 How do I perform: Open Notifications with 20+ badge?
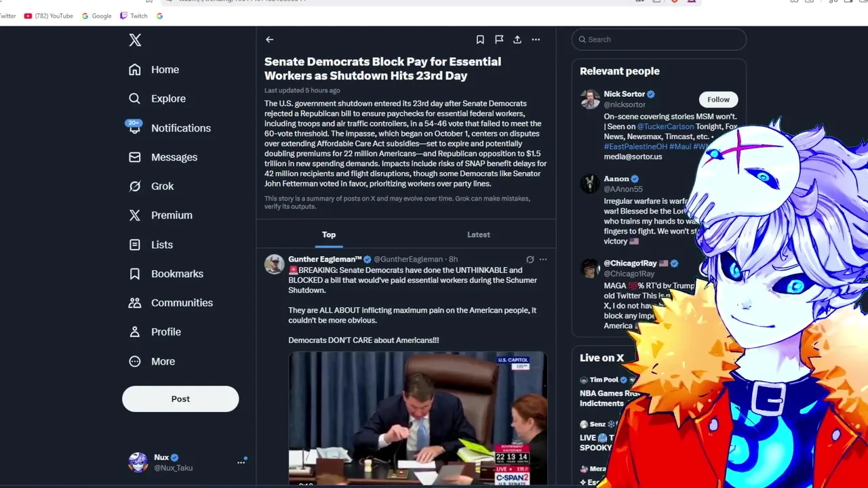point(168,127)
